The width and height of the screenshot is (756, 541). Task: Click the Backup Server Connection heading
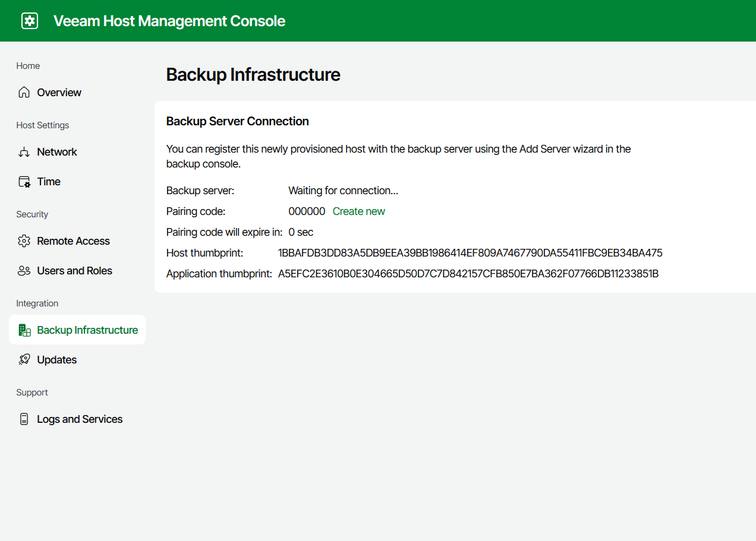tap(238, 121)
